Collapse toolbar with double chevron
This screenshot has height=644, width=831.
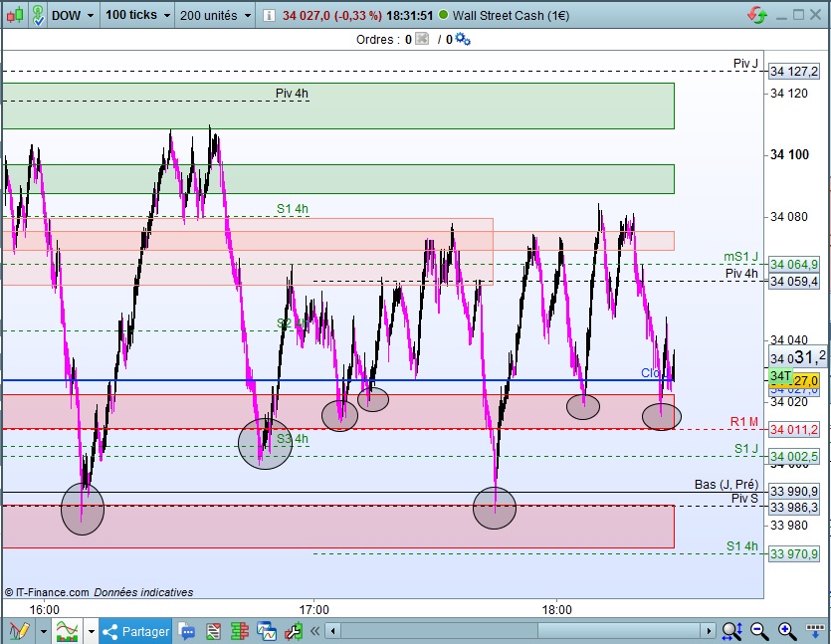pyautogui.click(x=314, y=631)
